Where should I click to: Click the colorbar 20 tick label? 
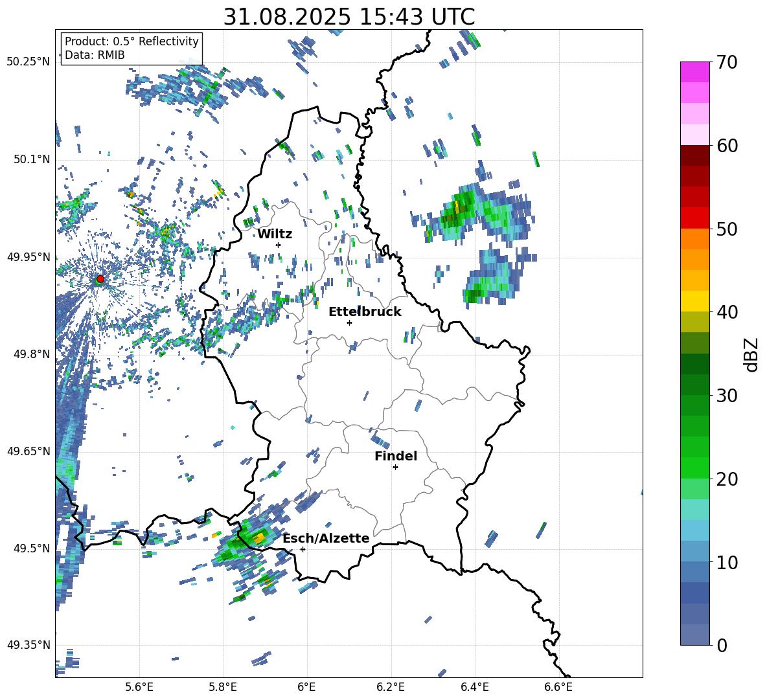[727, 479]
